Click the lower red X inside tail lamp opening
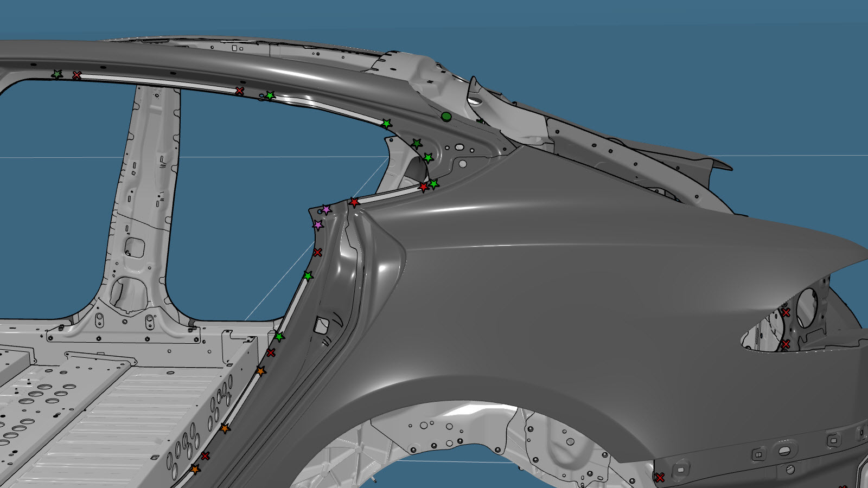Viewport: 868px width, 488px height. point(786,344)
